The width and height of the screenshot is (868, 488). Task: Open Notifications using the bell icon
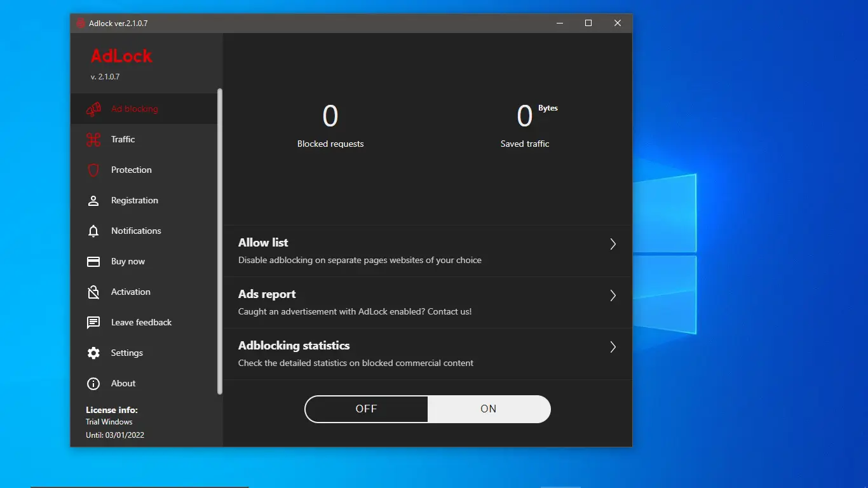click(93, 231)
